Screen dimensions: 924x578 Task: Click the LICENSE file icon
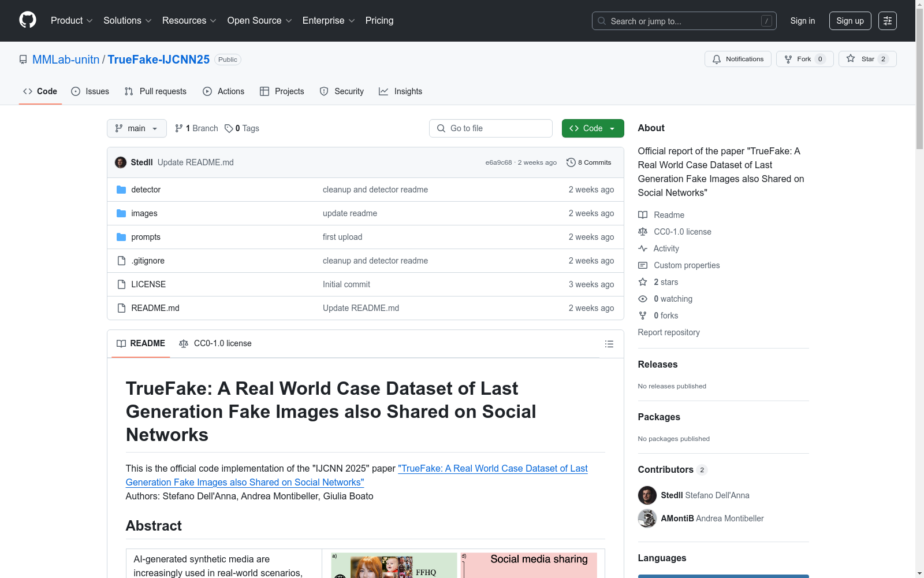[121, 284]
